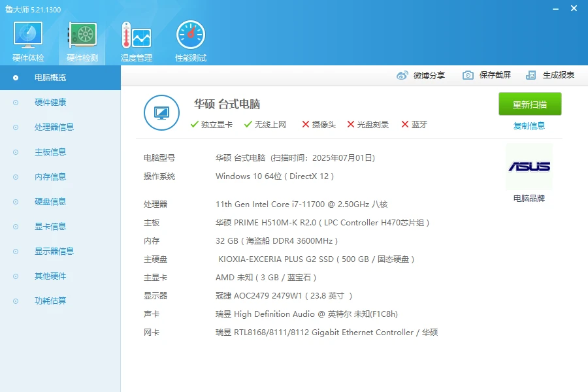Click the bullet beside 其他硬件
The width and height of the screenshot is (588, 392).
tap(16, 276)
